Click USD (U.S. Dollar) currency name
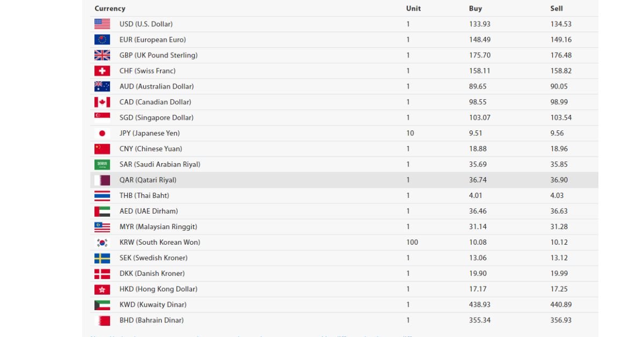644x337 pixels. pyautogui.click(x=146, y=24)
